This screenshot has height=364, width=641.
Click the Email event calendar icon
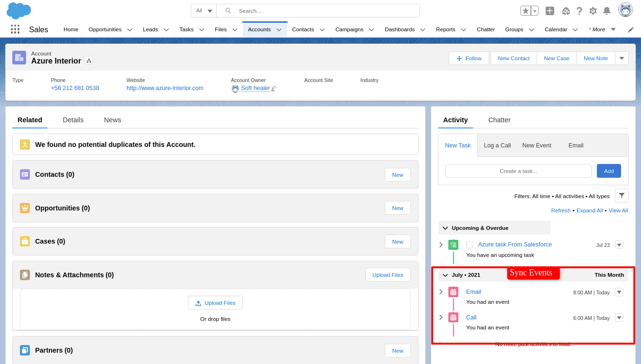click(453, 292)
